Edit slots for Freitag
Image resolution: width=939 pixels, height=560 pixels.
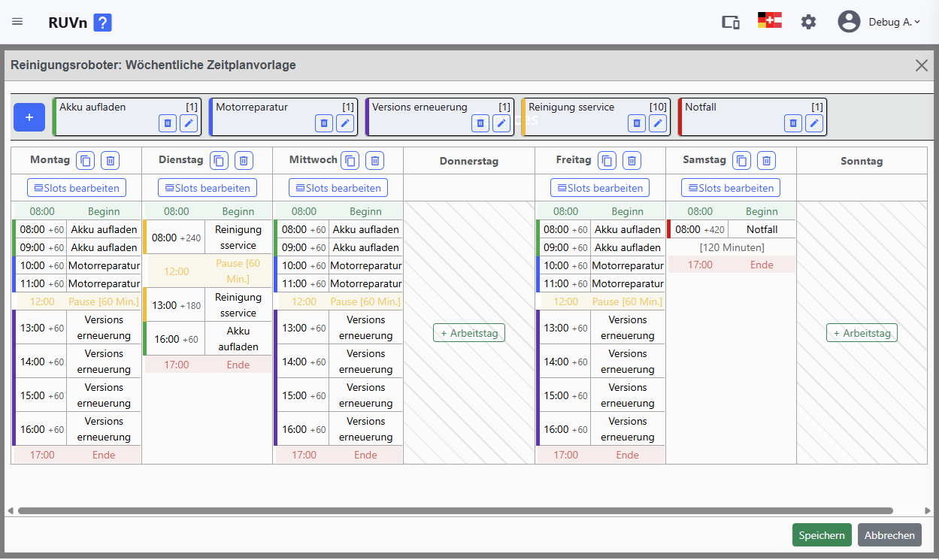[600, 188]
